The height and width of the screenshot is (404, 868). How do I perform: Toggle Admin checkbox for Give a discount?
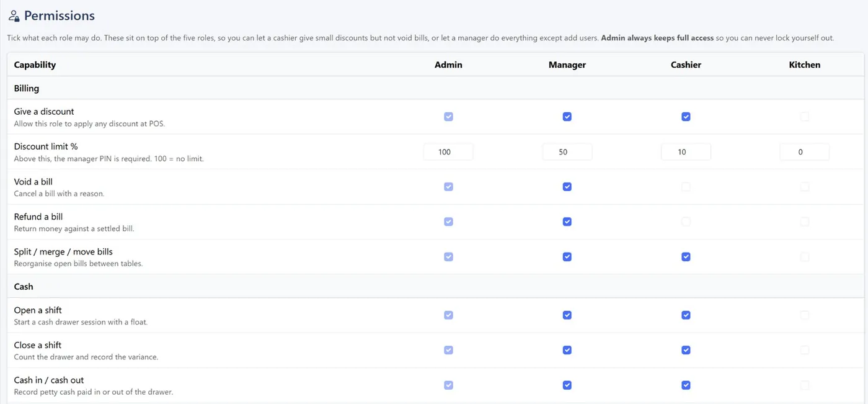[x=448, y=117]
